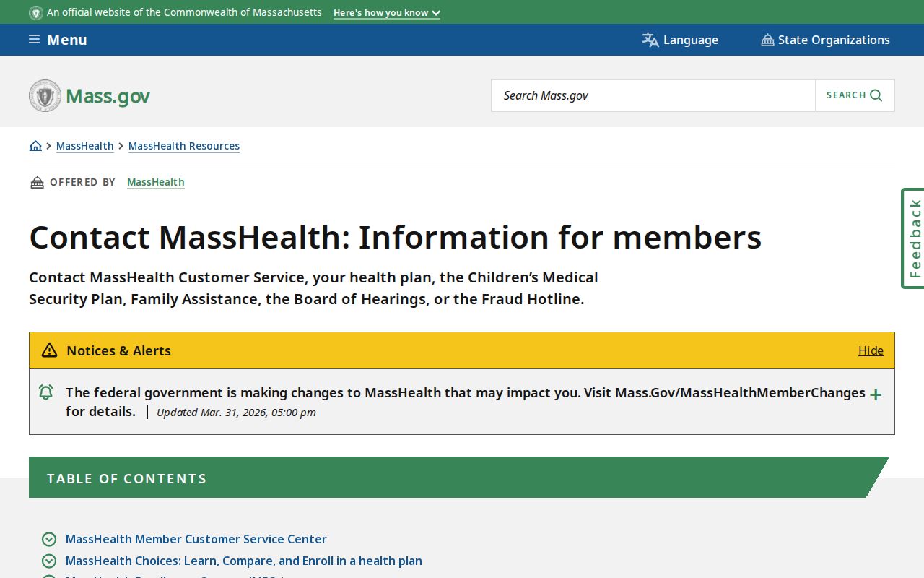Expand the alert with the plus icon
This screenshot has width=924, height=578.
876,394
